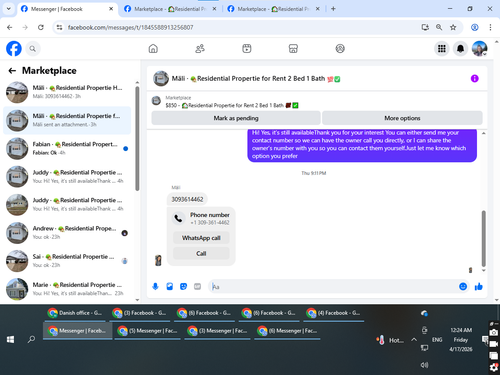500x375 pixels.
Task: Go back using the Marketplace back arrow
Action: (12, 71)
